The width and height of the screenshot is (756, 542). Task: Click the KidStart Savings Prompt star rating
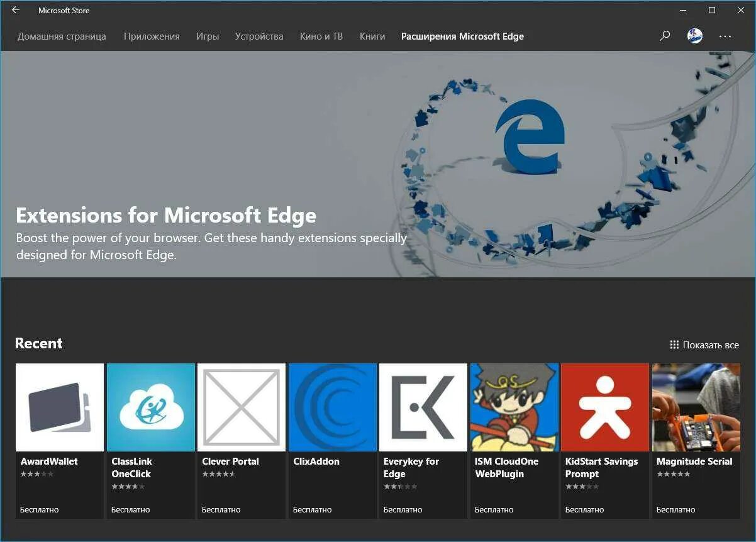pyautogui.click(x=582, y=487)
